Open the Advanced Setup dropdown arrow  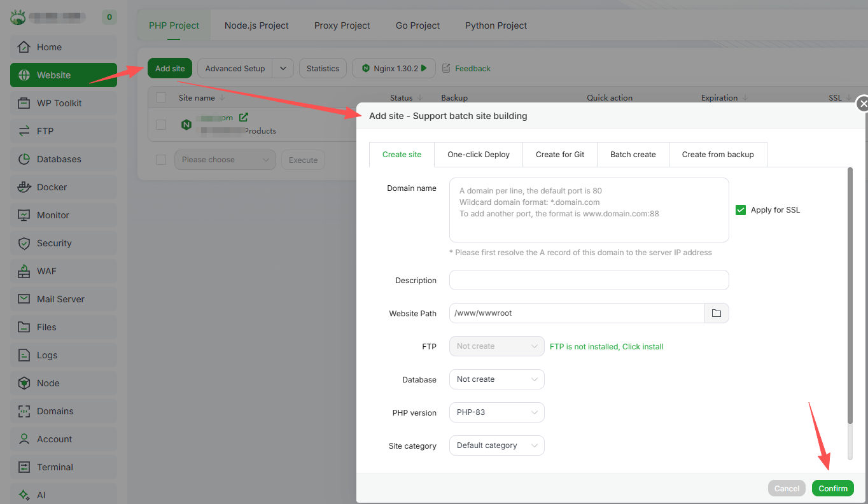tap(283, 68)
